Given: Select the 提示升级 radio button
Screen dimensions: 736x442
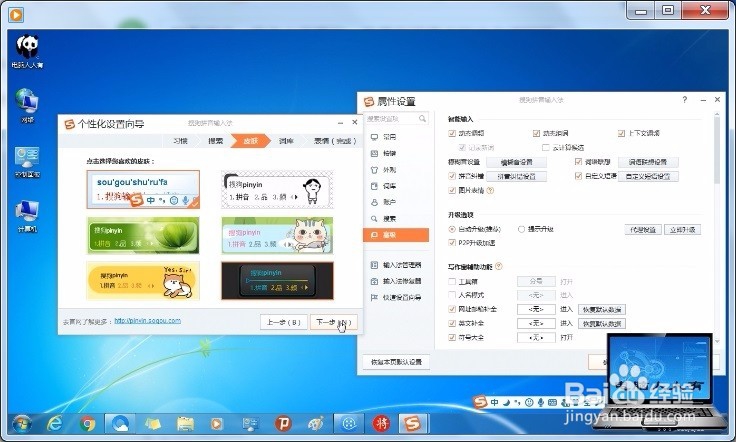Looking at the screenshot, I should [x=521, y=229].
